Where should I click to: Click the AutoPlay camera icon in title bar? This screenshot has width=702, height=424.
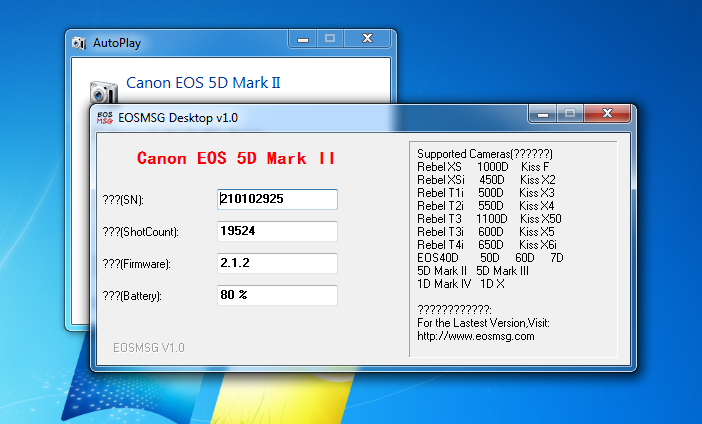pyautogui.click(x=80, y=43)
